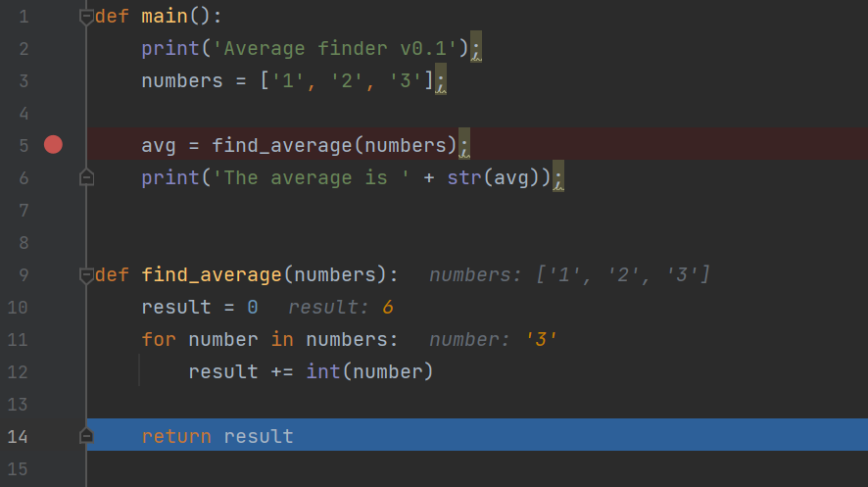868x487 pixels.
Task: Click the highlighted semicolon ending line 3
Action: pyautogui.click(x=441, y=81)
